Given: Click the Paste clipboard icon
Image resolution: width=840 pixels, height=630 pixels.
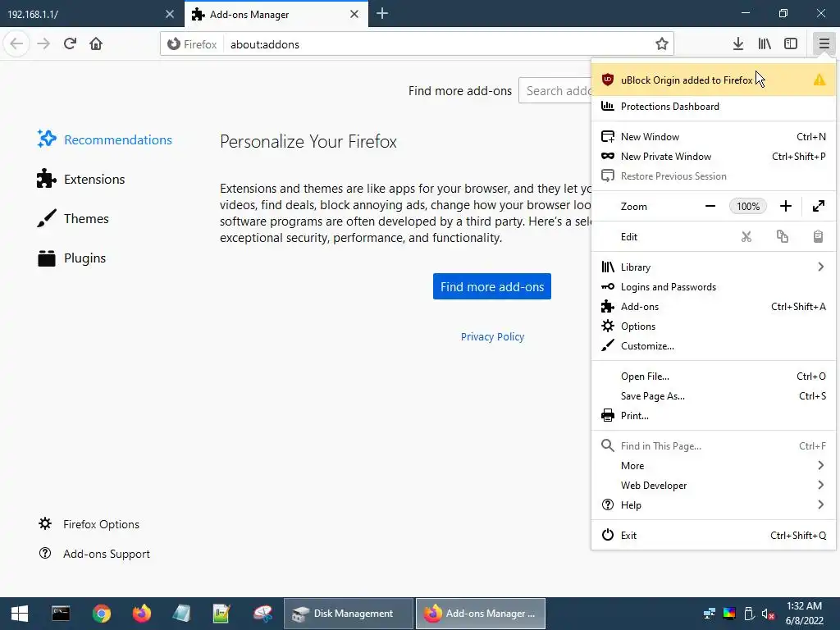Looking at the screenshot, I should (818, 237).
